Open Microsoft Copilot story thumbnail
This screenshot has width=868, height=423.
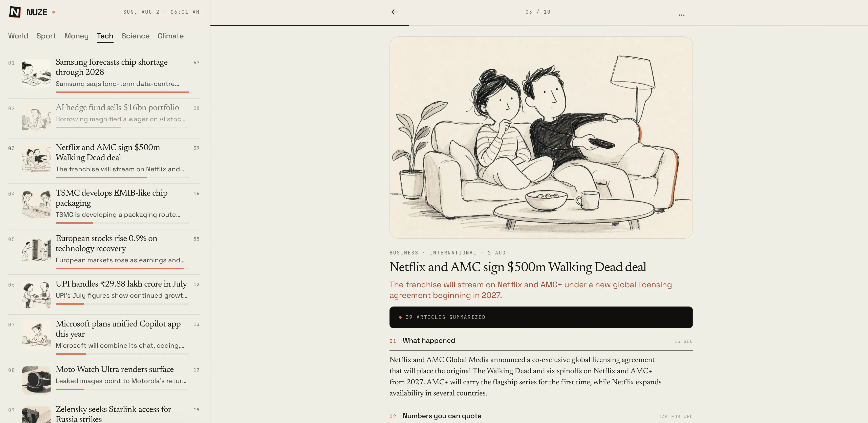click(36, 335)
